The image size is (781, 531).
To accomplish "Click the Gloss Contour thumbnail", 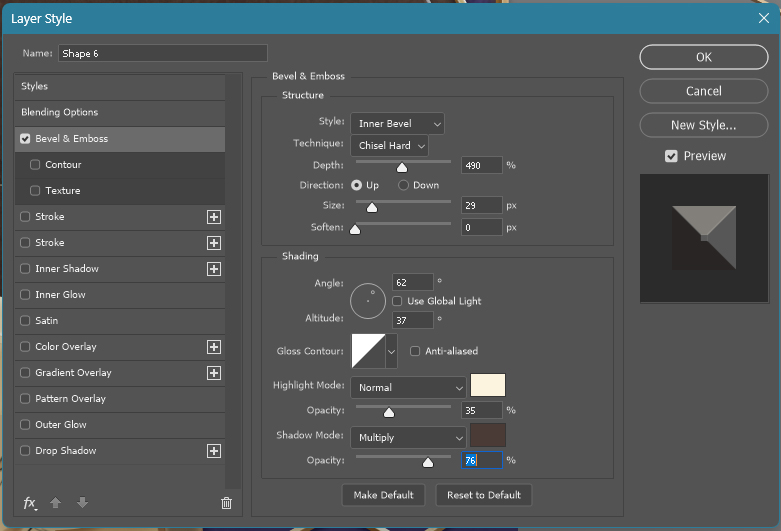I will point(369,351).
